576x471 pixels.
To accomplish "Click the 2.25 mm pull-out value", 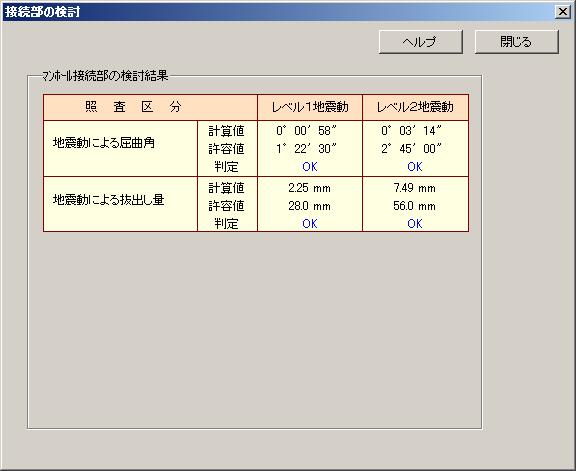I will point(309,188).
